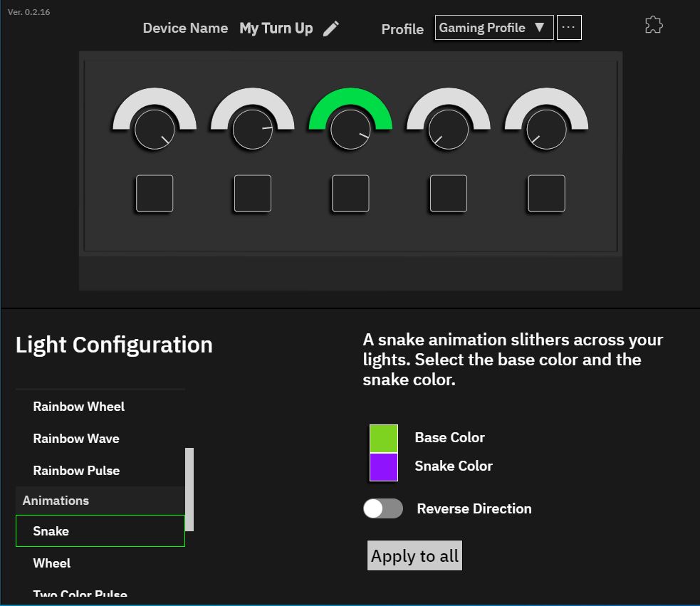Screen dimensions: 700x606
Task: Click the second knob dial
Action: point(252,130)
